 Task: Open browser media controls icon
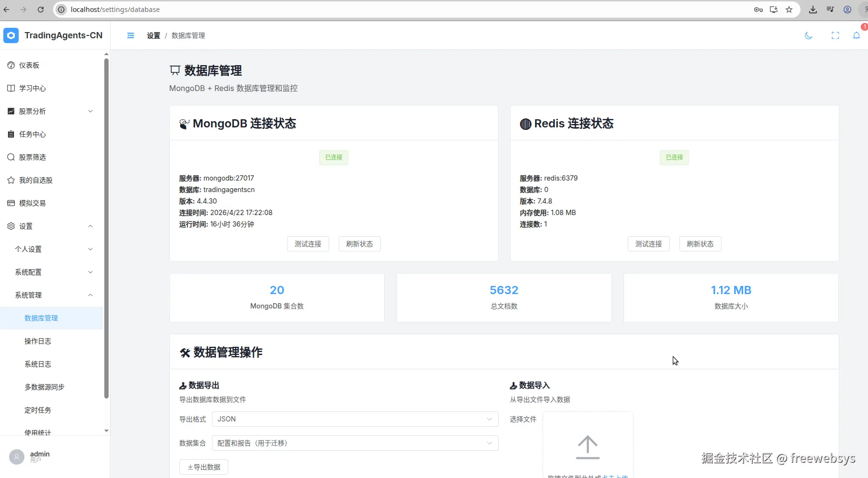pyautogui.click(x=830, y=10)
